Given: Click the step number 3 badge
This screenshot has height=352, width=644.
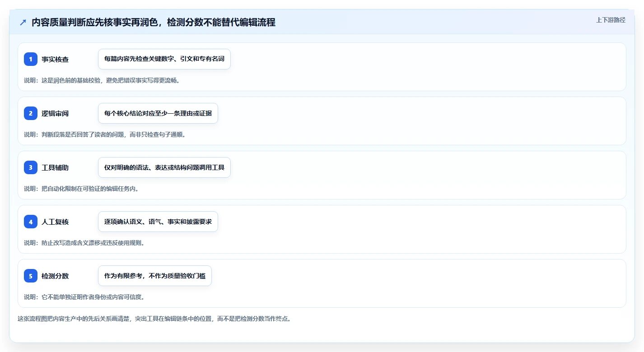Looking at the screenshot, I should tap(31, 167).
